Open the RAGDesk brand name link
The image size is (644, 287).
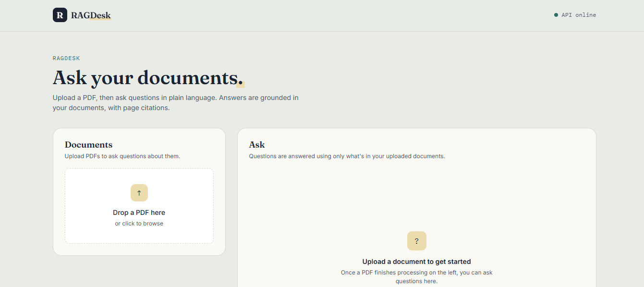point(91,15)
